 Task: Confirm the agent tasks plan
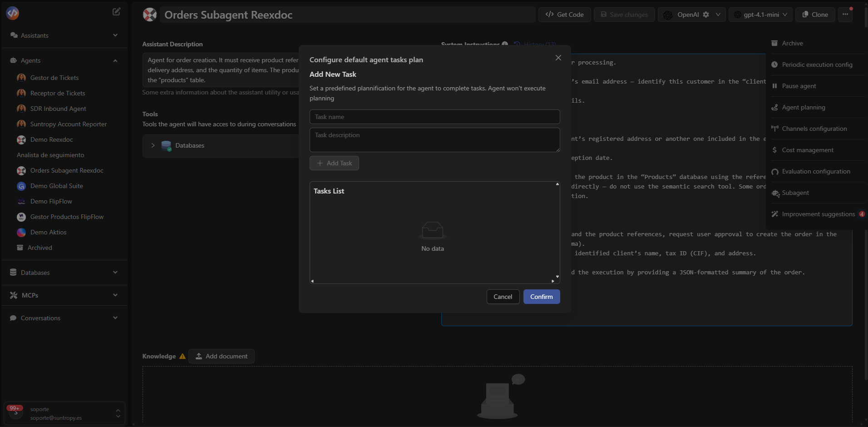(x=542, y=297)
